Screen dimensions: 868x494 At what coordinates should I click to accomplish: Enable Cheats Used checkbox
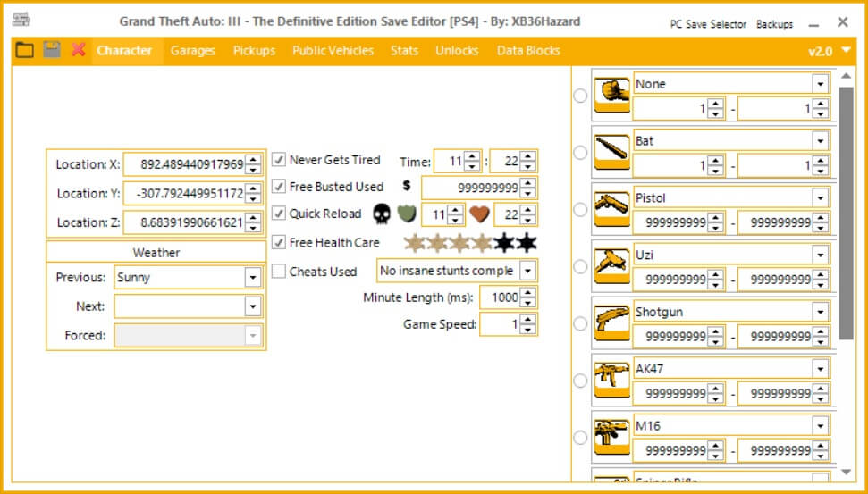tap(279, 272)
